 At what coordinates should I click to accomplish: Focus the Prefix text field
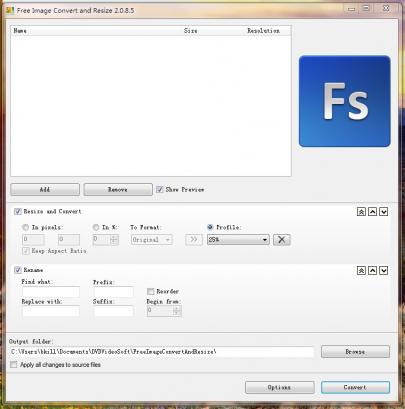tap(113, 292)
